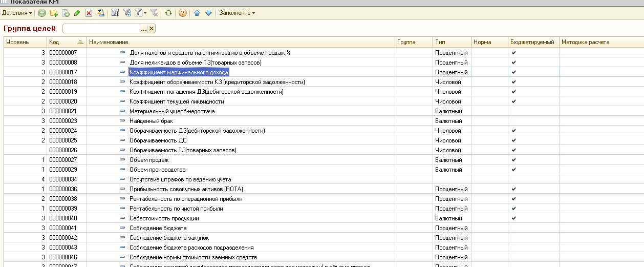Click the Тип cell Валютный of Материальный ущерб-недостача
Image resolution: width=644 pixels, height=267 pixels.
coord(452,111)
